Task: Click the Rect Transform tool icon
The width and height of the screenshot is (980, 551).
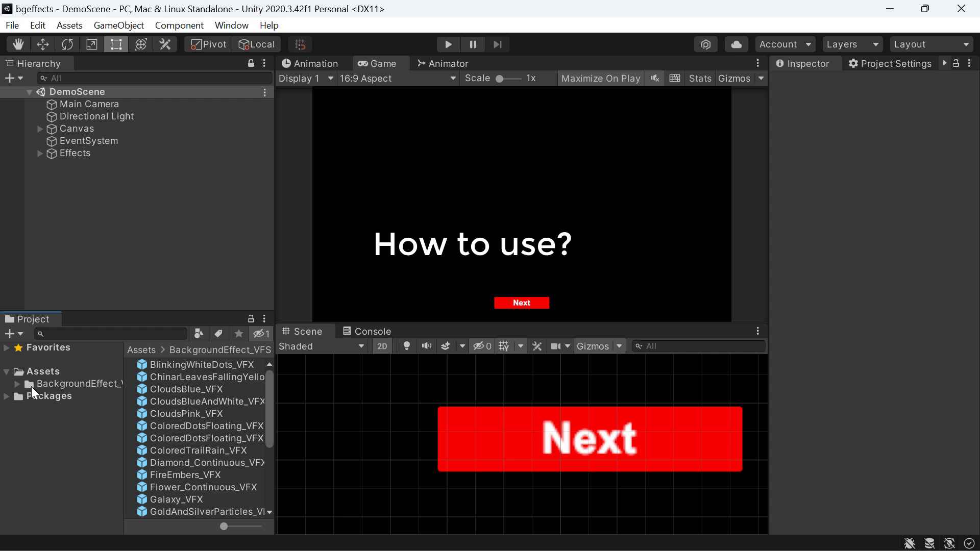Action: 116,44
